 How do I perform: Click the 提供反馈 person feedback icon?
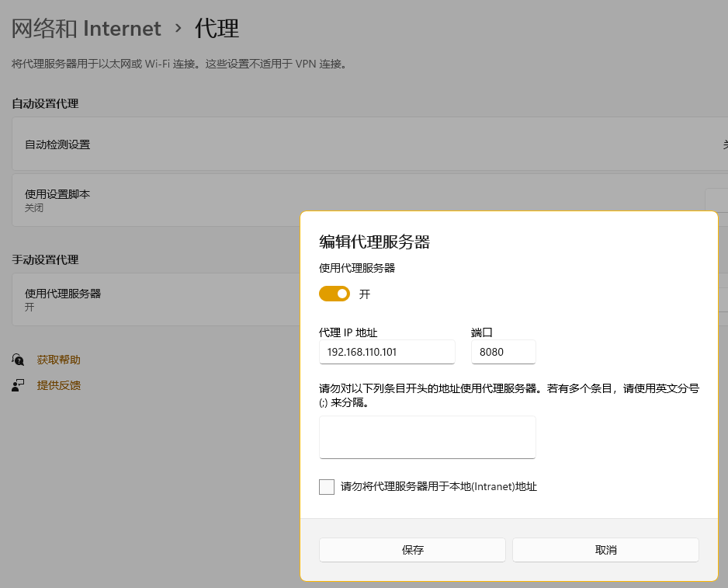point(18,385)
